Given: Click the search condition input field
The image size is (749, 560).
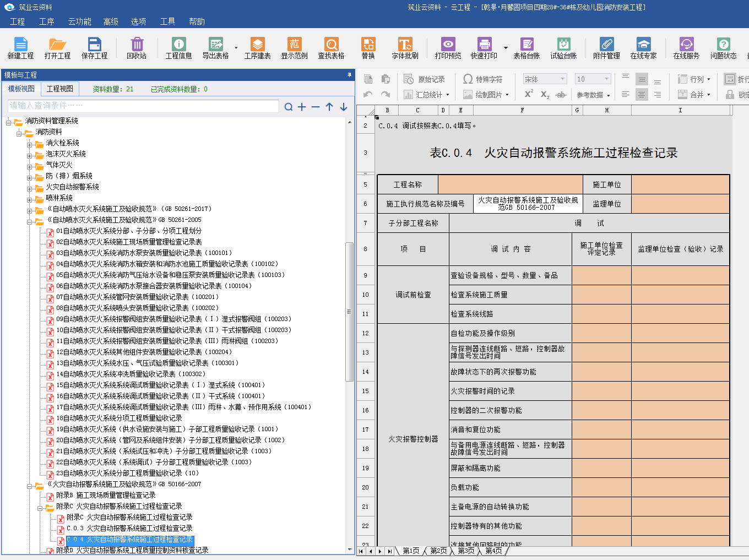Looking at the screenshot, I should [143, 106].
